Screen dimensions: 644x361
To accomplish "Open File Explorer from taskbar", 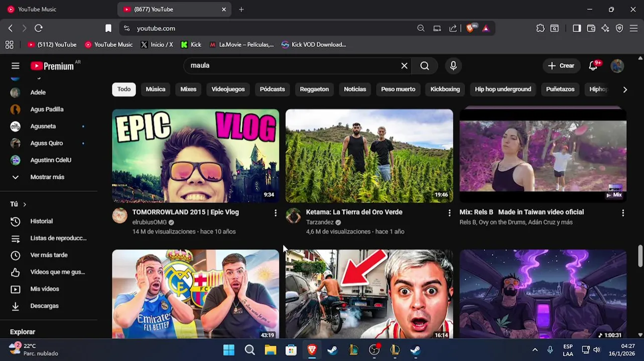I will pos(271,350).
